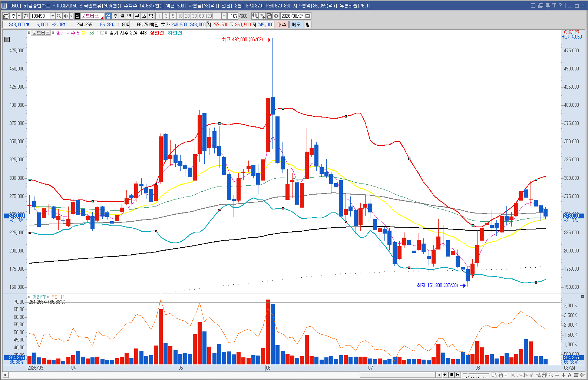Open the sound icon dropdown arrow
Image resolution: width=588 pixels, height=380 pixels.
[x=71, y=16]
